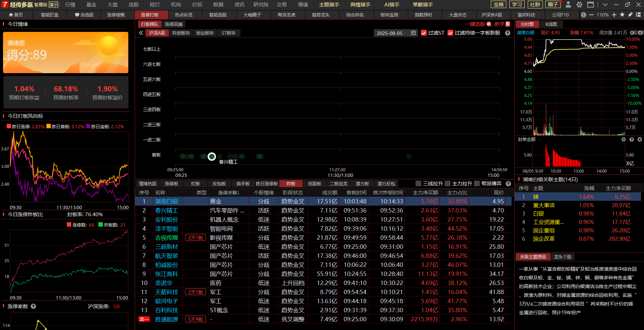Image resolution: width=644 pixels, height=330 pixels.
Task: Open settings via the top gear icon
Action: 579,5
